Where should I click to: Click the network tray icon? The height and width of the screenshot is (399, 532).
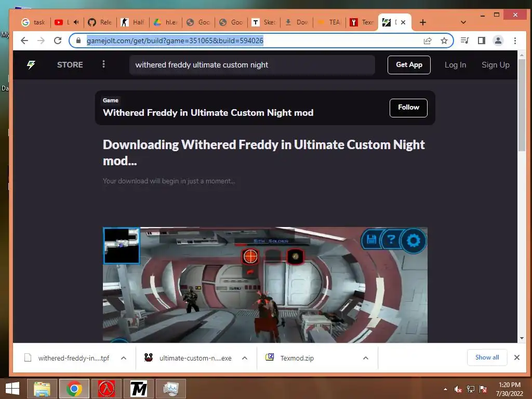point(471,389)
